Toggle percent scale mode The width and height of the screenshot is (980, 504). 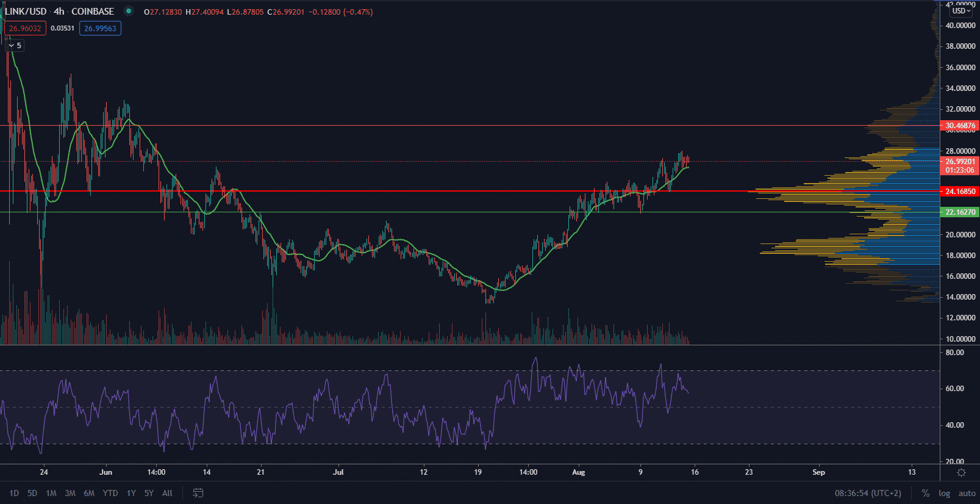click(x=926, y=493)
